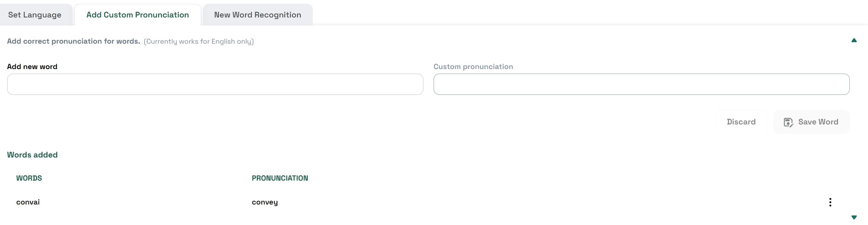868x225 pixels.
Task: Click the WORDS column header
Action: pos(29,178)
